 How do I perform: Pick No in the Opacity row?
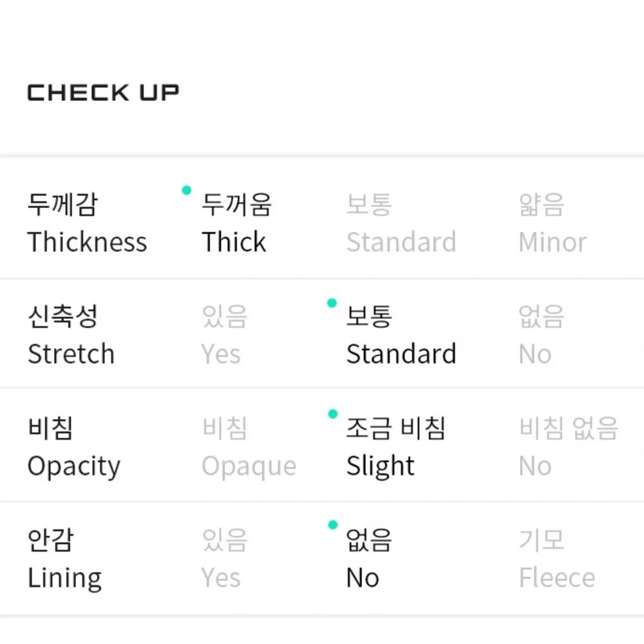pyautogui.click(x=567, y=447)
